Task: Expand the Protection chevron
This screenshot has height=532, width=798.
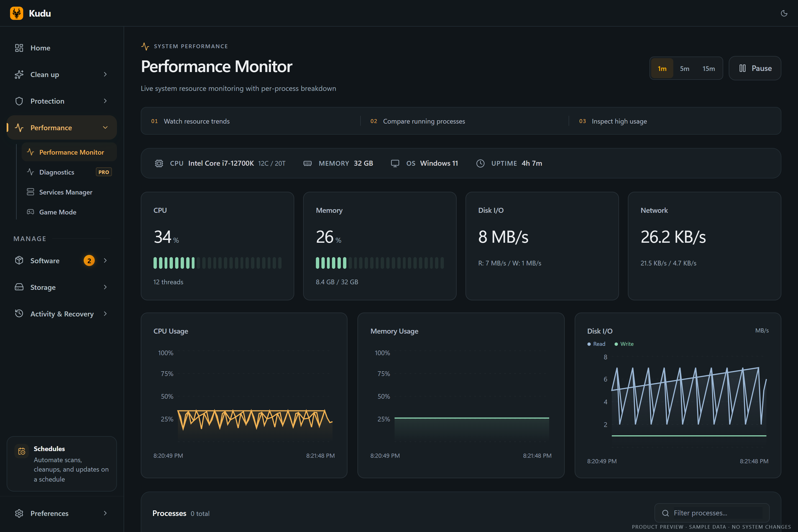Action: point(105,101)
